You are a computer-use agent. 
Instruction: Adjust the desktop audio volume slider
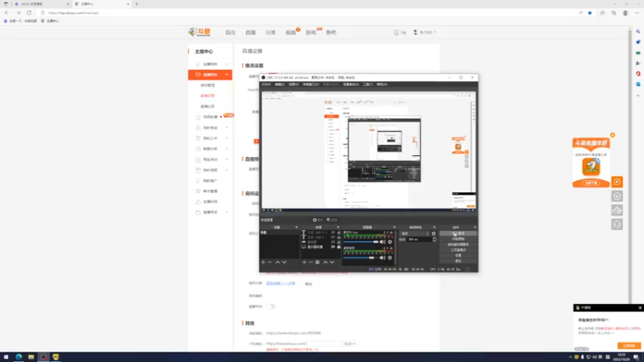pos(361,242)
